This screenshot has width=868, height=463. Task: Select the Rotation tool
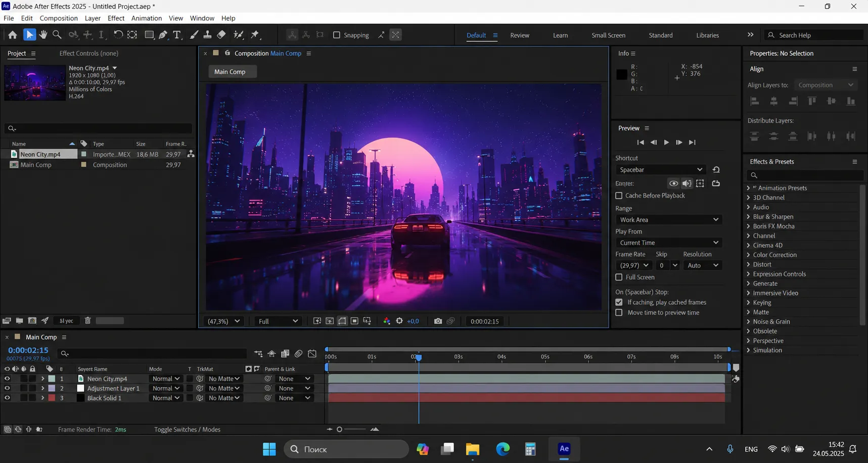tap(118, 35)
